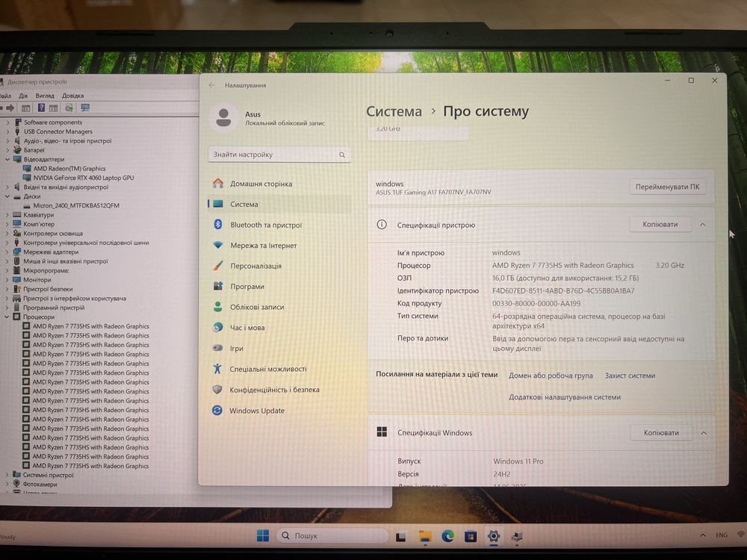747x560 pixels.
Task: Open Програми settings
Action: click(x=247, y=286)
